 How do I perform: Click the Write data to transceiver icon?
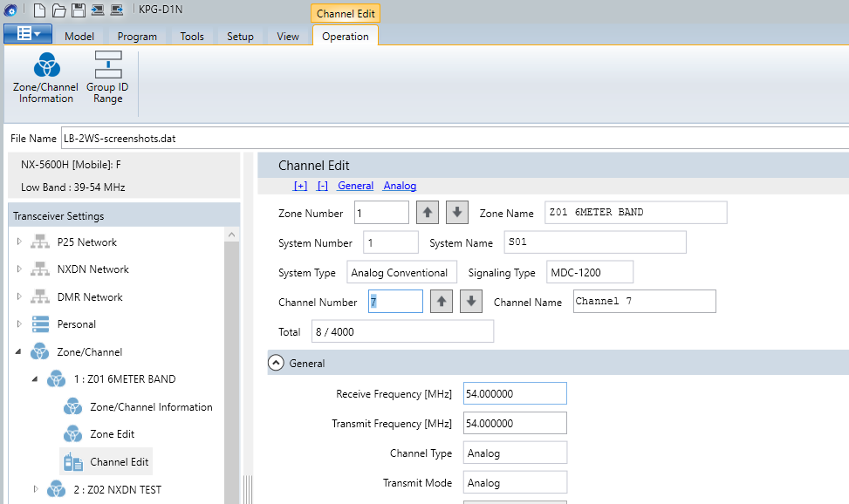[x=116, y=10]
